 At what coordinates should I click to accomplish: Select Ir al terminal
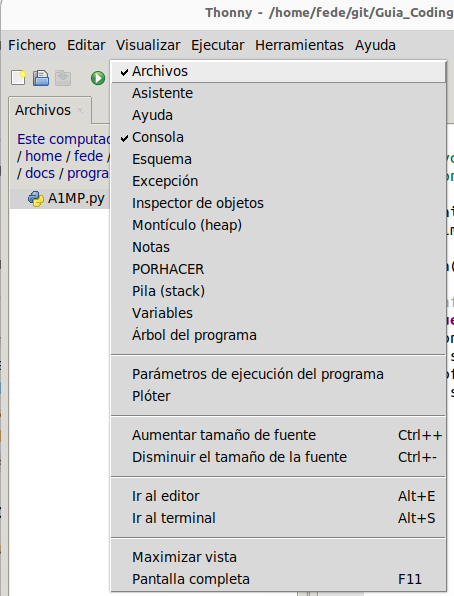[x=278, y=518]
